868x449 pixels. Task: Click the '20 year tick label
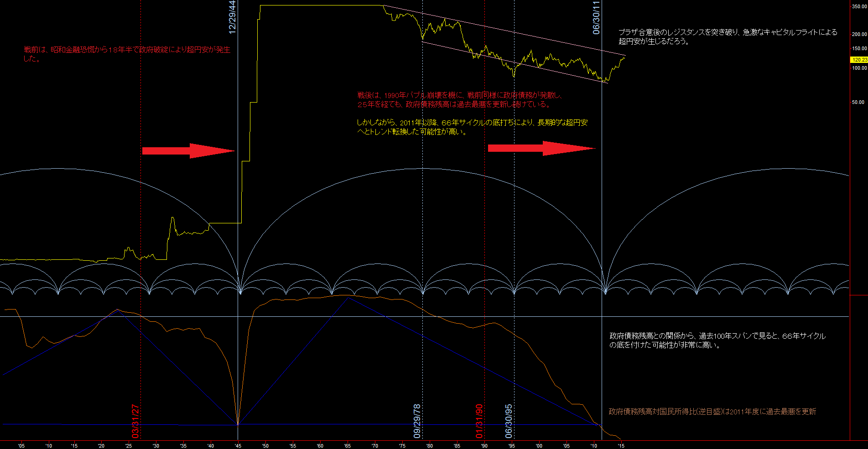pos(102,446)
